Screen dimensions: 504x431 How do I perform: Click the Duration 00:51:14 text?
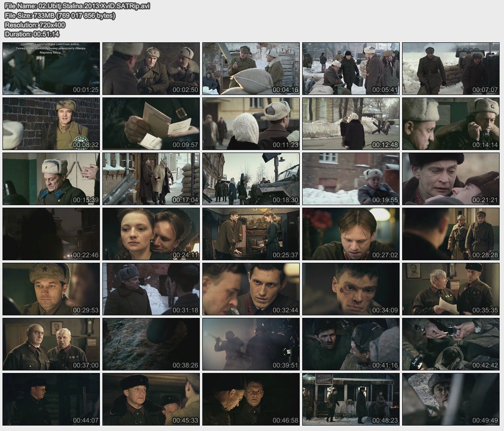(32, 34)
